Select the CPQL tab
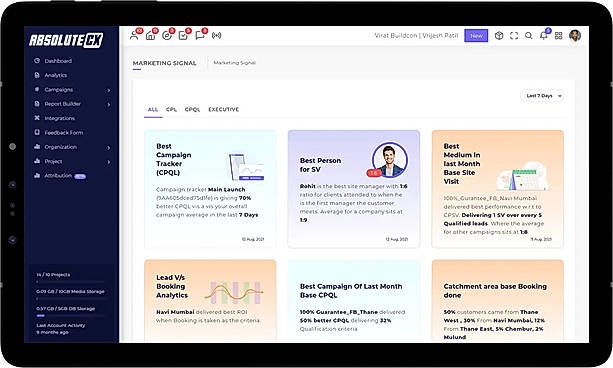This screenshot has width=613, height=368. 192,110
